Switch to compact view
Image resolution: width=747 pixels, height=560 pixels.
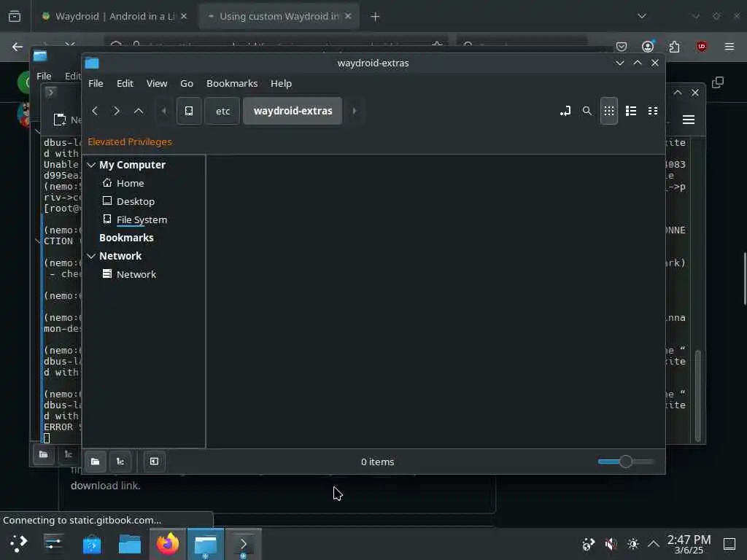pyautogui.click(x=653, y=111)
